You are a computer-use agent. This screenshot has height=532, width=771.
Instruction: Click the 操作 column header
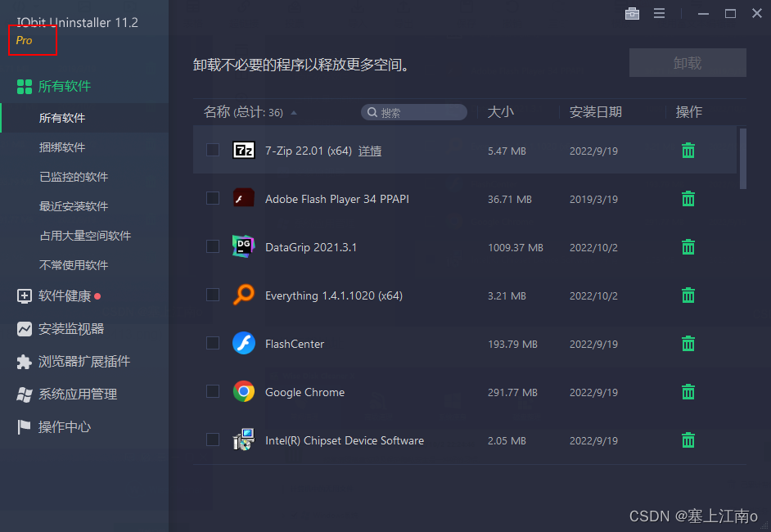[x=688, y=112]
